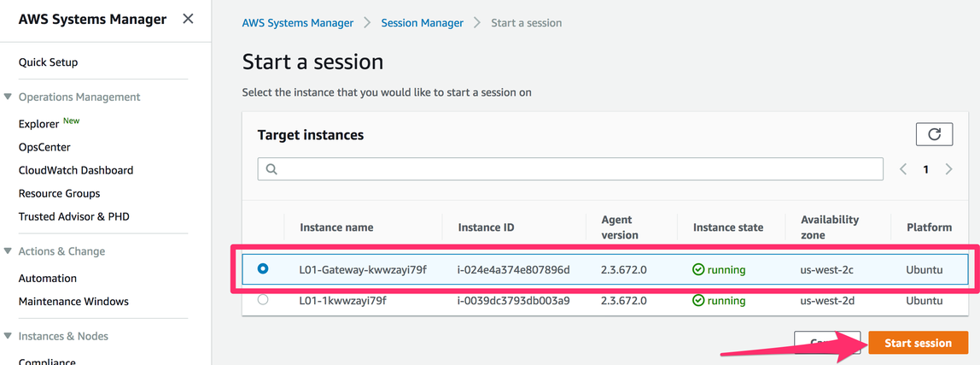Click the refresh target instances icon

click(934, 134)
